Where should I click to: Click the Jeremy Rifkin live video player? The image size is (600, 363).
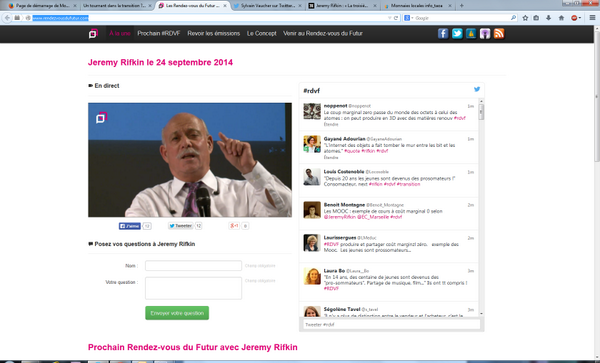click(190, 160)
